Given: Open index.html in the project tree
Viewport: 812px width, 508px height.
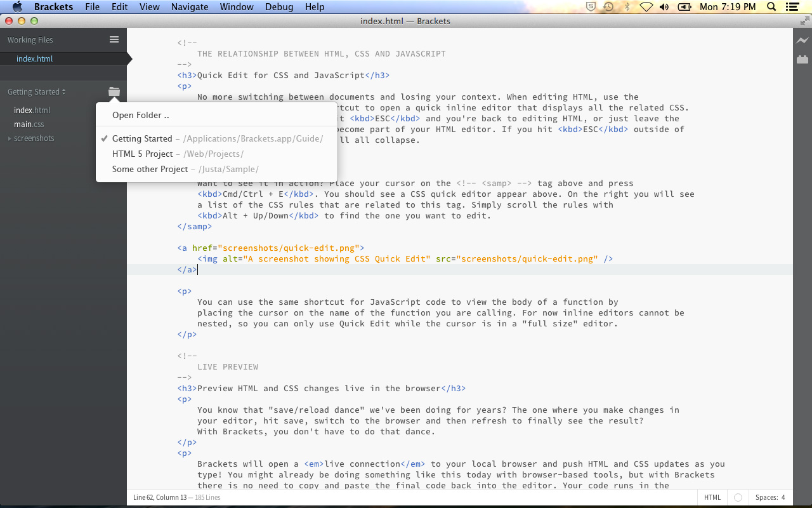Looking at the screenshot, I should 32,110.
